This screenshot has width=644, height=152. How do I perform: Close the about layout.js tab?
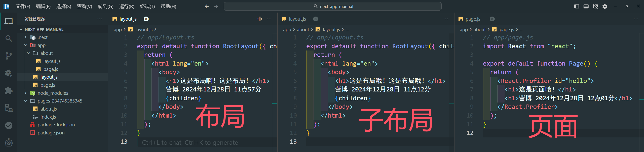point(316,19)
